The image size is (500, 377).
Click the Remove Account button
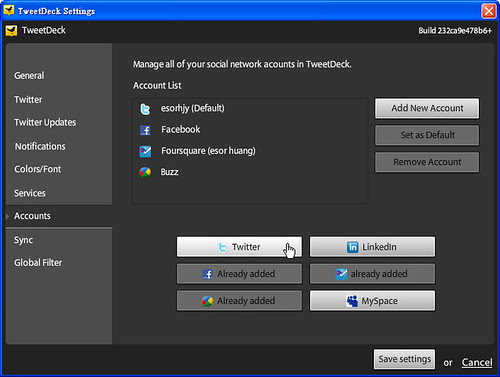coord(427,162)
